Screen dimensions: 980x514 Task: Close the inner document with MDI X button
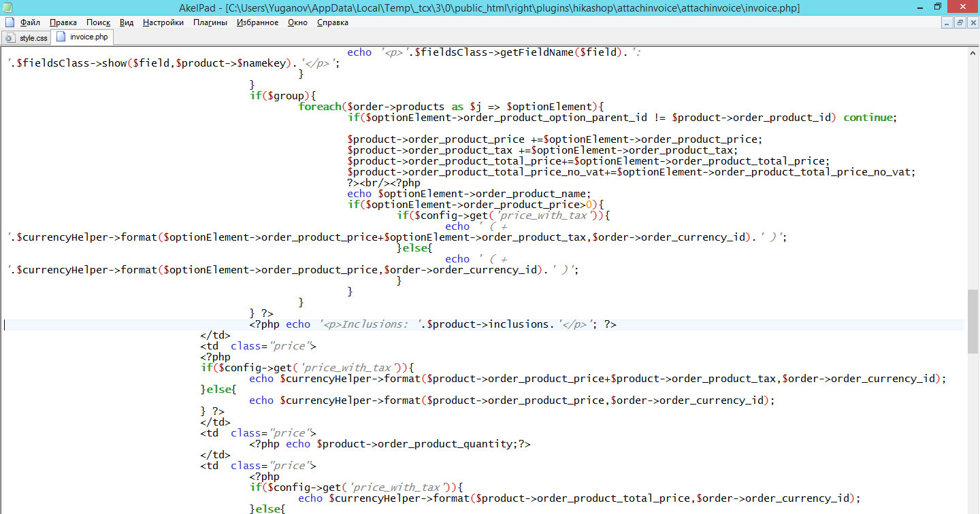click(972, 22)
